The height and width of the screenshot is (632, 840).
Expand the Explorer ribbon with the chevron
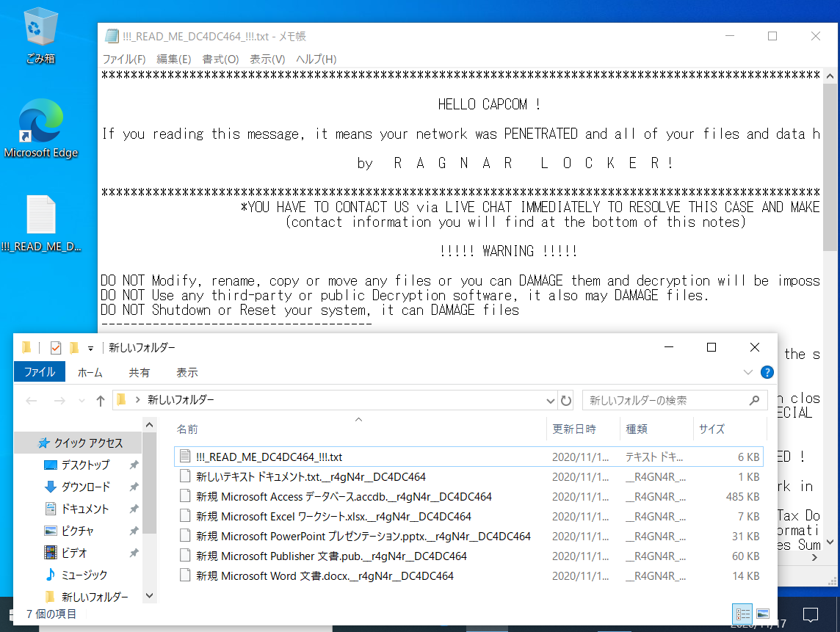(x=748, y=372)
